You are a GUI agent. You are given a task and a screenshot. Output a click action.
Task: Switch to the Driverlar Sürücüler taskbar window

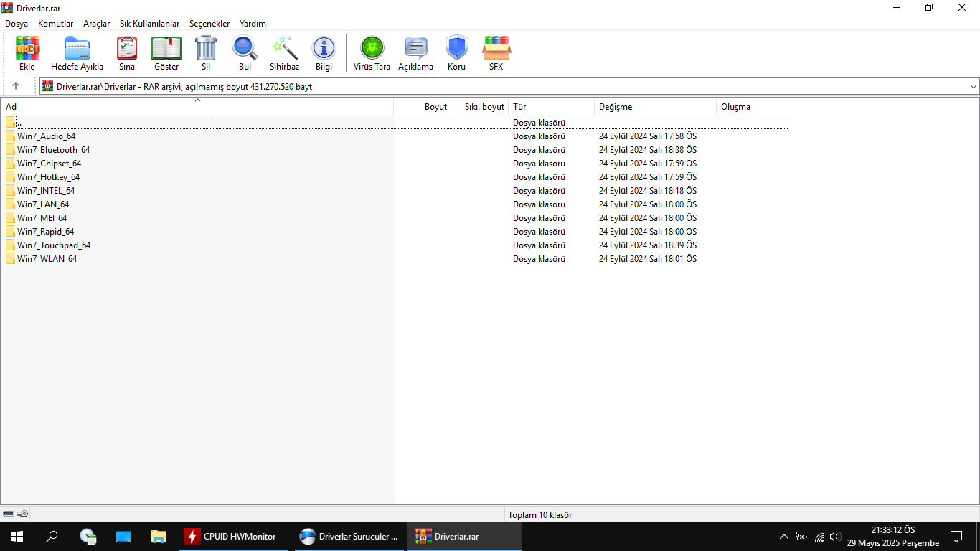pyautogui.click(x=350, y=536)
